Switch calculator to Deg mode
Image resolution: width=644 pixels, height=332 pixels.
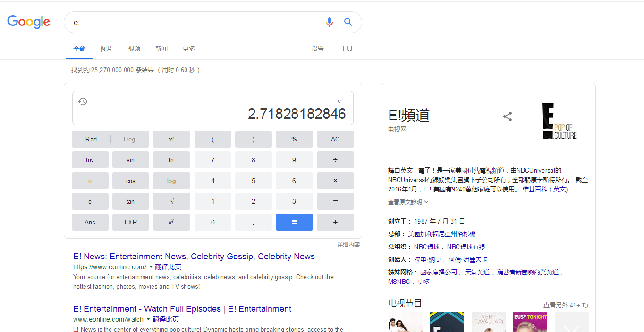point(129,139)
